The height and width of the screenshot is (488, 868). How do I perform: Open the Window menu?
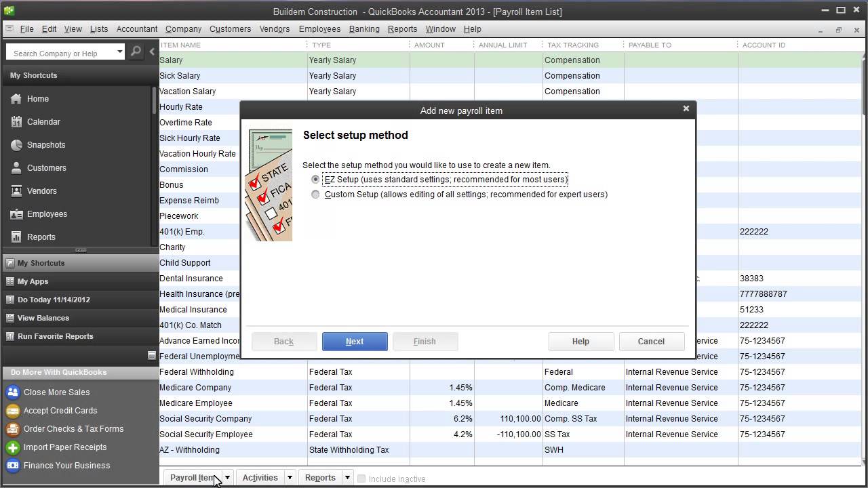(440, 29)
